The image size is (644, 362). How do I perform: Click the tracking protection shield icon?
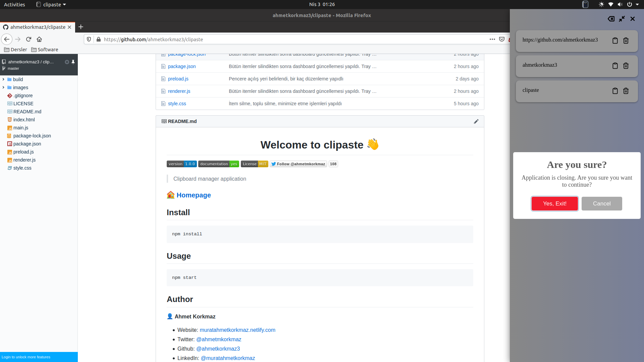[x=89, y=39]
